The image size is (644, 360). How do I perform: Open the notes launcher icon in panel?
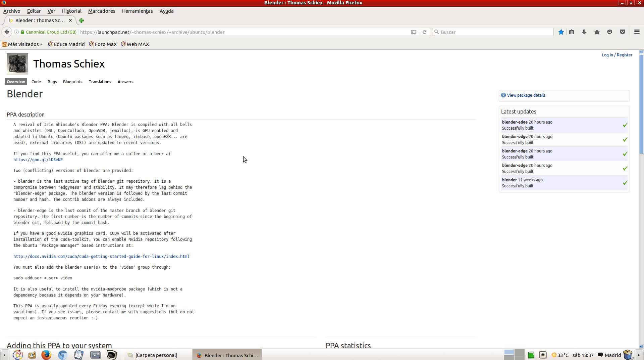32,355
